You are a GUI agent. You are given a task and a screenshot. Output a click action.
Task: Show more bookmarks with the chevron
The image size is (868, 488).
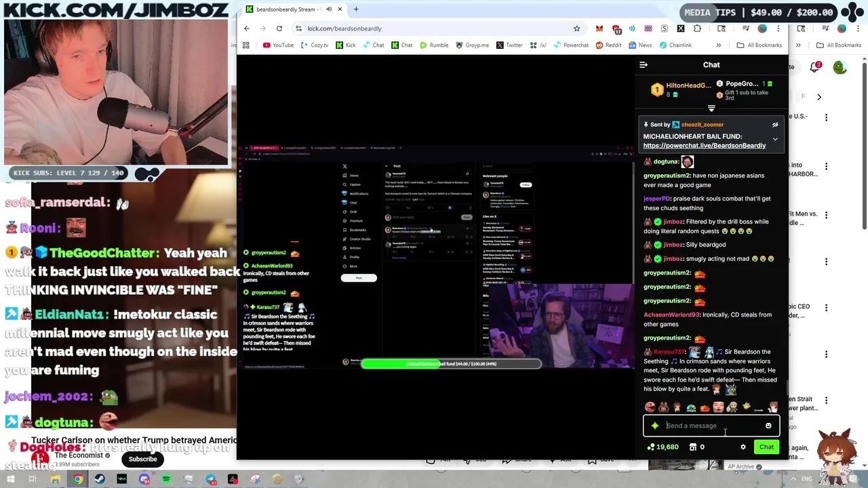[719, 45]
